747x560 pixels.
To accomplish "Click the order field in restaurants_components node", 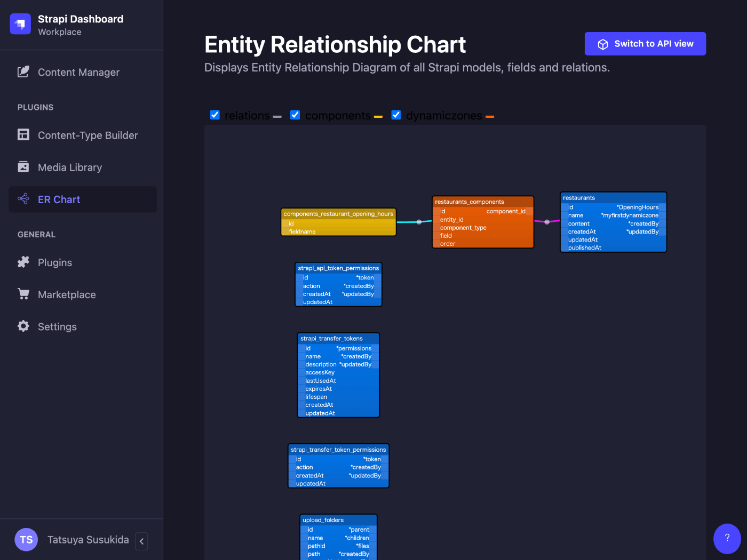I will (448, 244).
